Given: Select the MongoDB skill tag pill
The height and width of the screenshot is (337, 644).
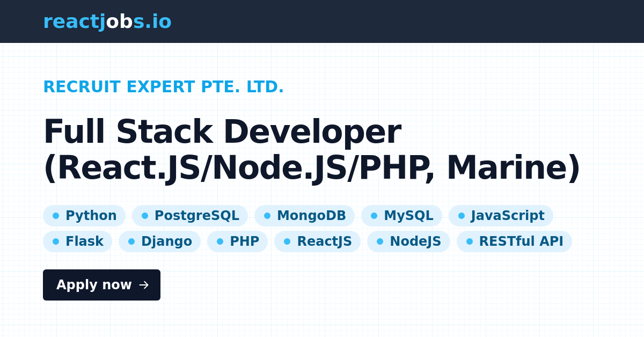Looking at the screenshot, I should click(305, 216).
